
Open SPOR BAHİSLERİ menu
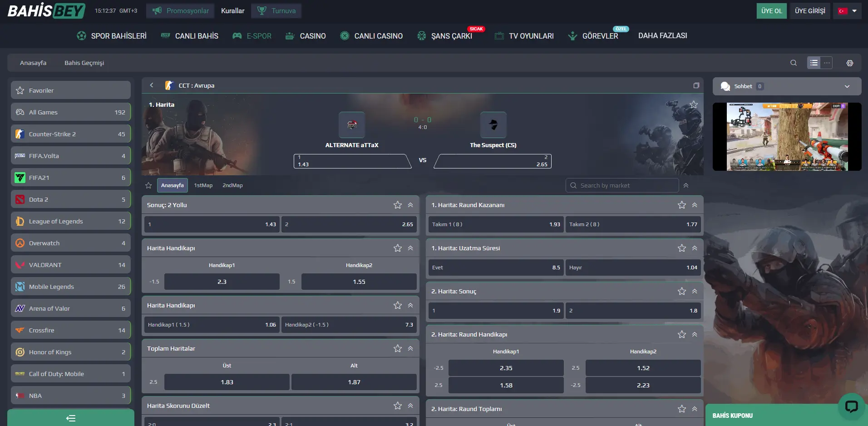point(112,36)
